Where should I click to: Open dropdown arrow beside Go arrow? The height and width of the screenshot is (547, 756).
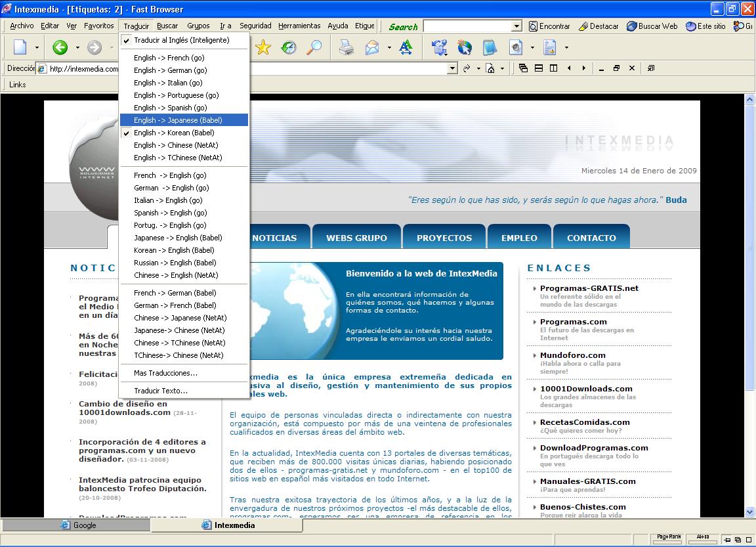tap(478, 68)
